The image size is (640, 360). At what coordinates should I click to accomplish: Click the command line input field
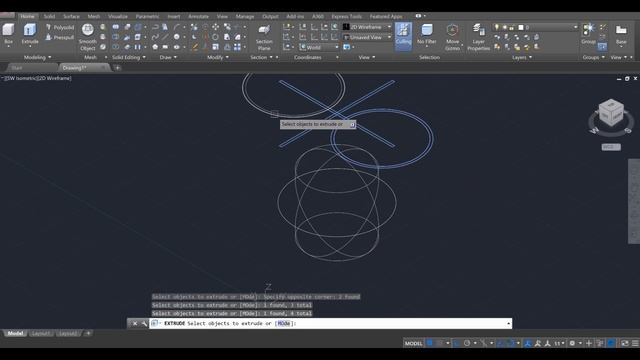[x=331, y=323]
